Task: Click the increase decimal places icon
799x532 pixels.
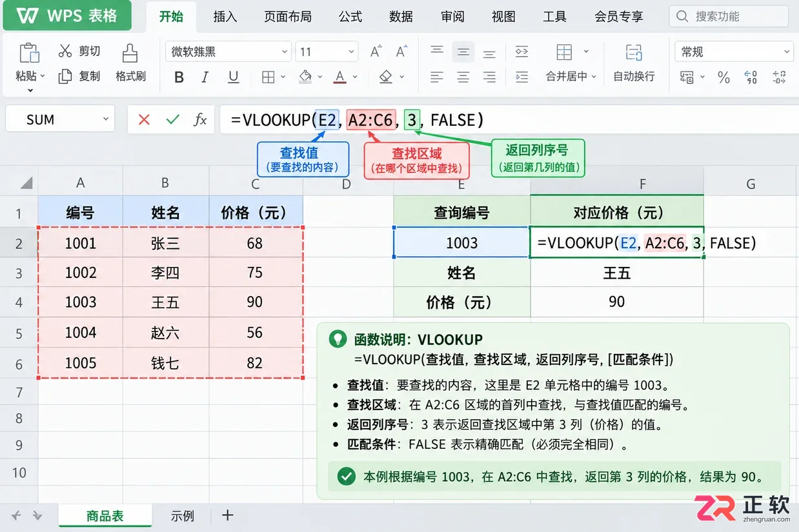Action: (751, 77)
